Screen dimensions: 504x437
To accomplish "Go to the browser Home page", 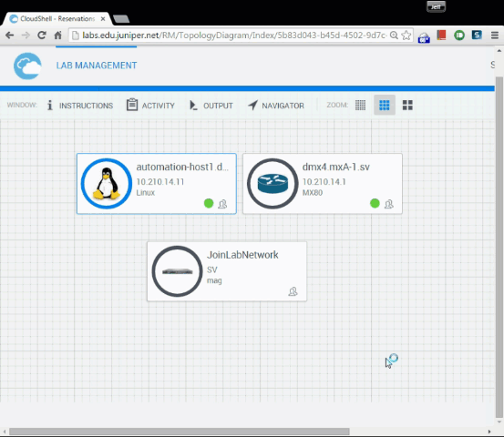I will point(57,35).
